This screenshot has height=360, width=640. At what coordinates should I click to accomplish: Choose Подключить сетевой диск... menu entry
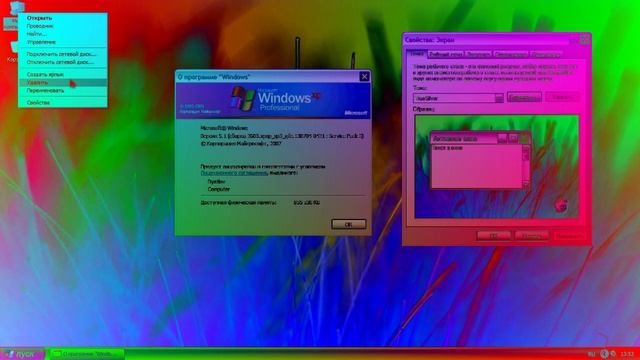(63, 54)
